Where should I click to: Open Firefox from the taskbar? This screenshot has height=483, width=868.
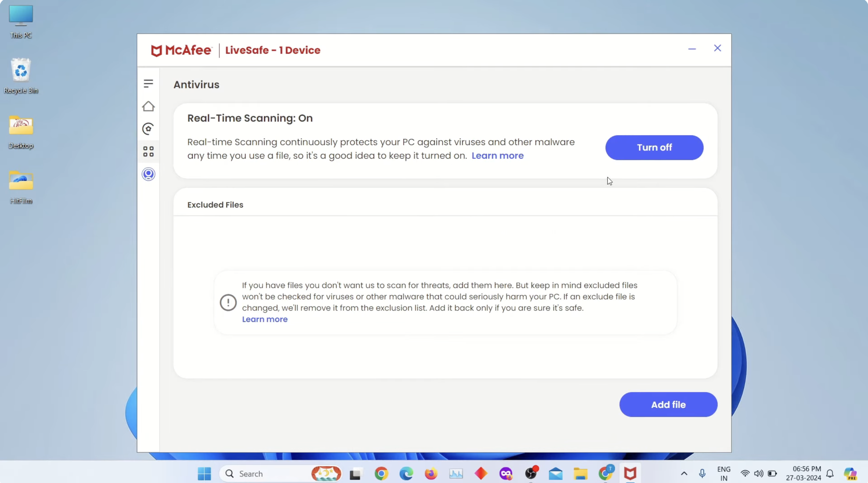tap(431, 474)
